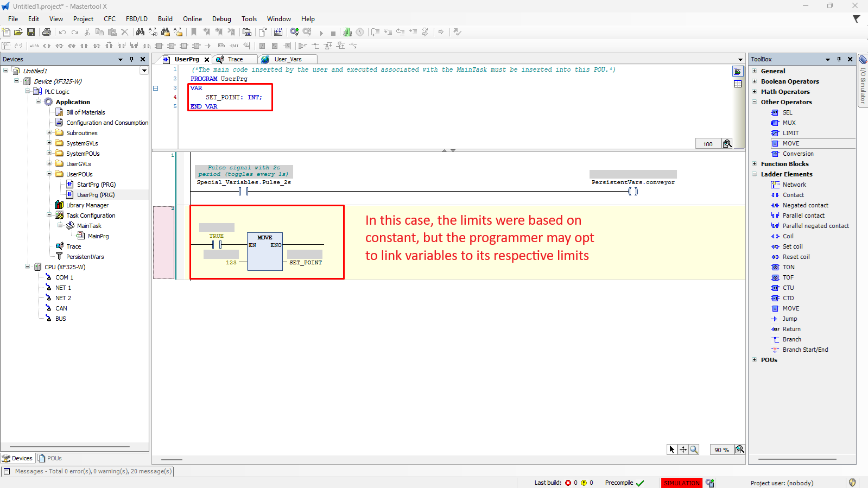This screenshot has width=868, height=488.
Task: Expand the SystemGVLs folder
Action: [x=49, y=143]
